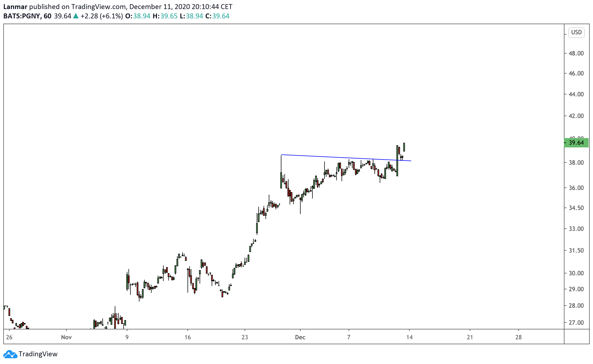The width and height of the screenshot is (593, 364).
Task: Click the 42.00 price axis label
Action: point(576,116)
